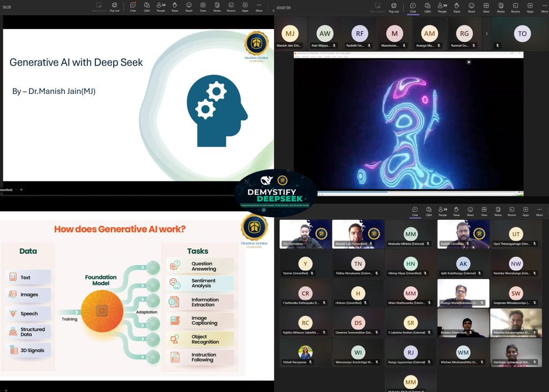
Task: Click the chevron to see more participant avatars
Action: (x=487, y=33)
